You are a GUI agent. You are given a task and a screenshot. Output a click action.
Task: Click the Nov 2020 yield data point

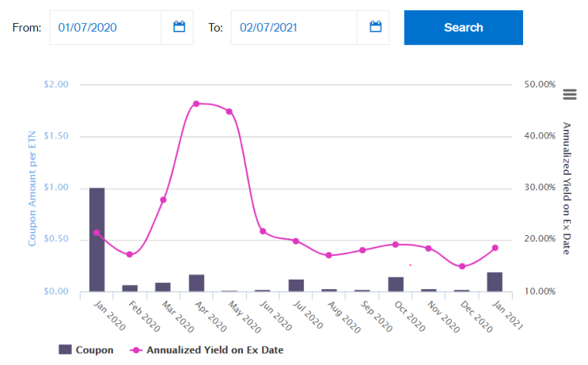pos(429,249)
